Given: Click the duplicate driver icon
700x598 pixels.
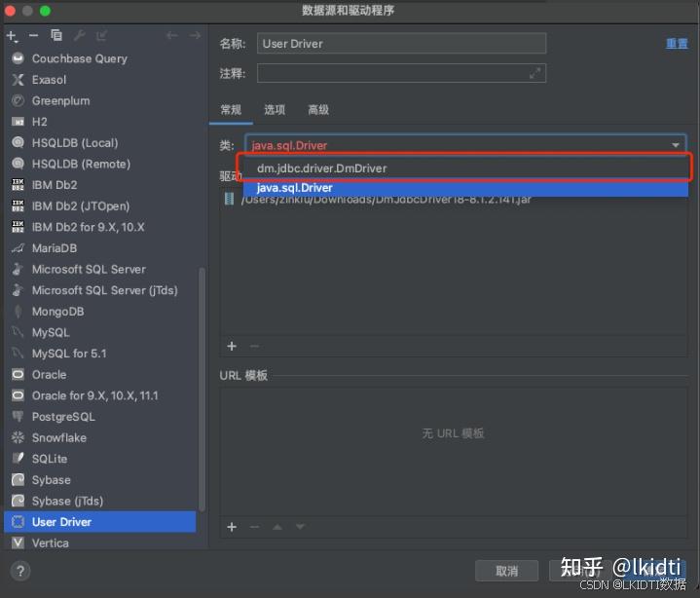Looking at the screenshot, I should pos(56,35).
